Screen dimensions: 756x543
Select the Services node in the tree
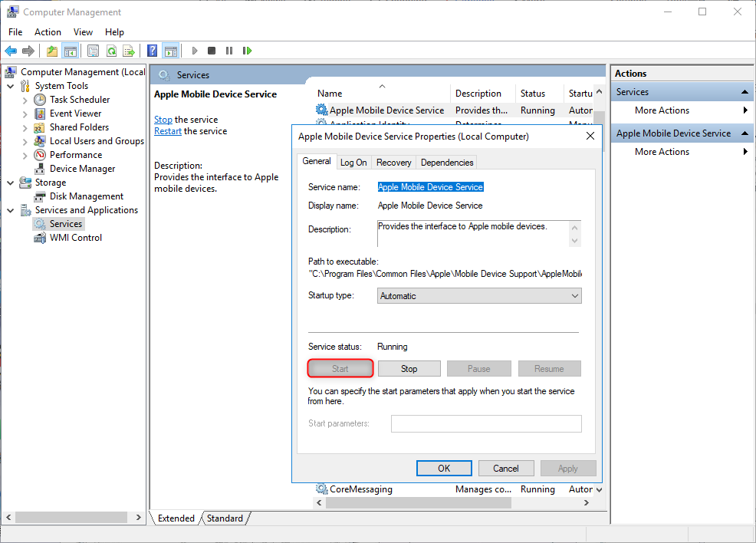pyautogui.click(x=66, y=224)
